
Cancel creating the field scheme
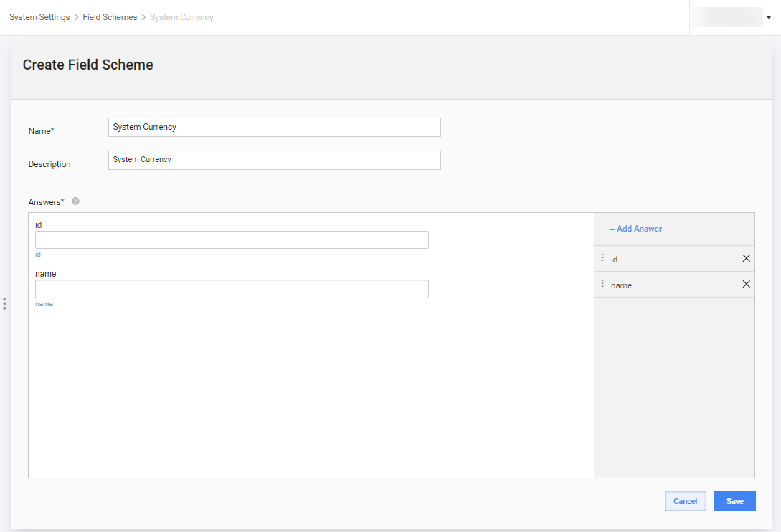pos(686,501)
